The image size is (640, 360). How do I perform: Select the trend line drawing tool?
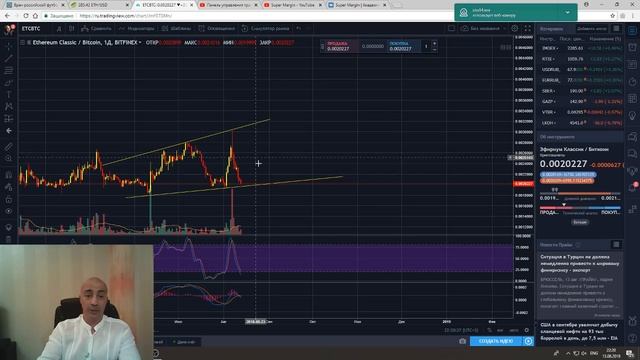click(x=9, y=58)
